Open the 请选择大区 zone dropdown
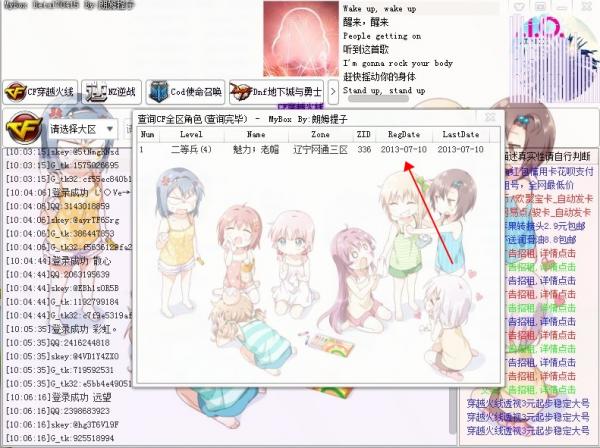This screenshot has width=600, height=448. pos(82,129)
